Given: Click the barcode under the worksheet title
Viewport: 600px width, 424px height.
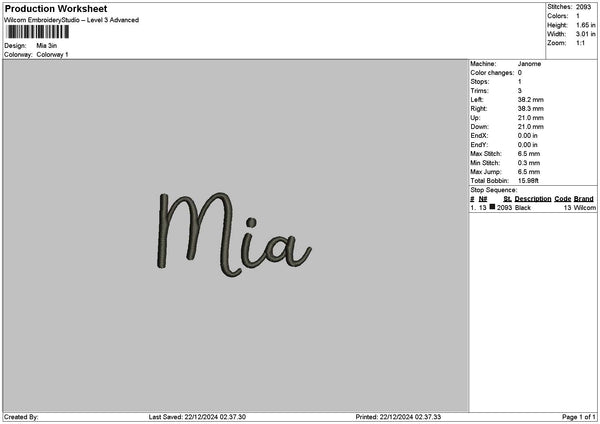Looking at the screenshot, I should click(x=38, y=32).
